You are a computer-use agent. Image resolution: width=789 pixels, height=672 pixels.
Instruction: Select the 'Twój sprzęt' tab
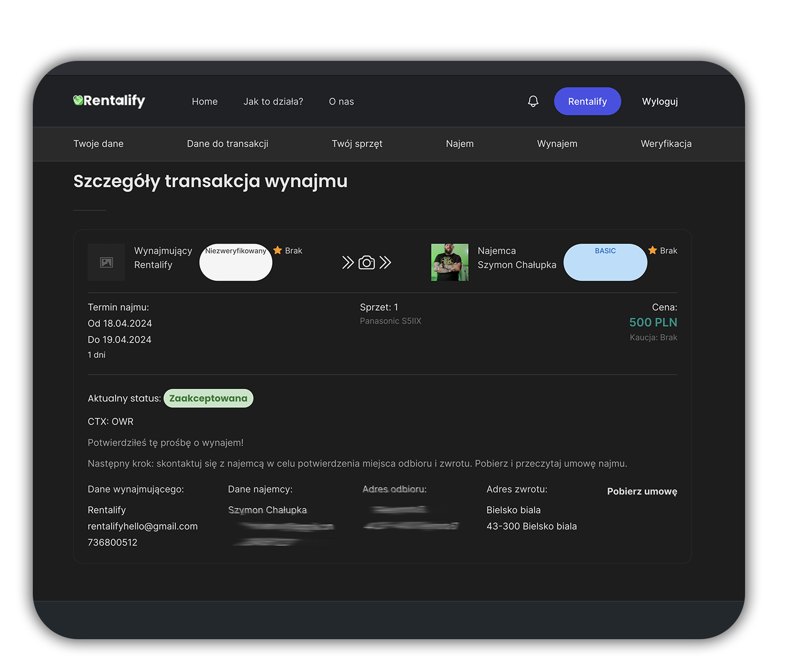[x=357, y=144]
